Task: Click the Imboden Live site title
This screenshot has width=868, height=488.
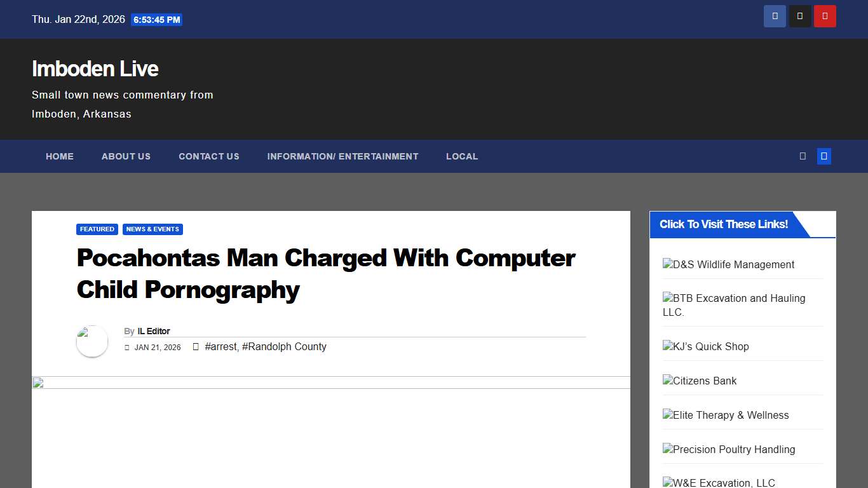Action: [x=94, y=69]
